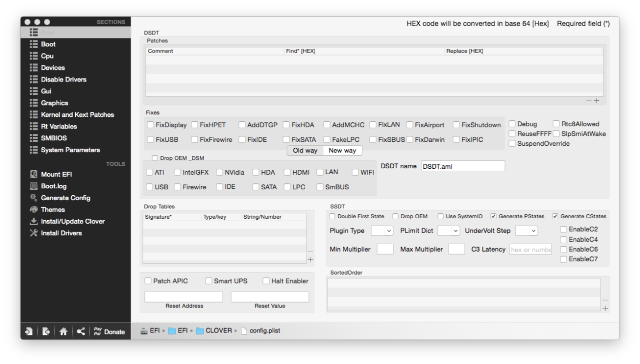Enable the FixDisplay checkbox
Screen dimensions: 640x364
pos(150,125)
